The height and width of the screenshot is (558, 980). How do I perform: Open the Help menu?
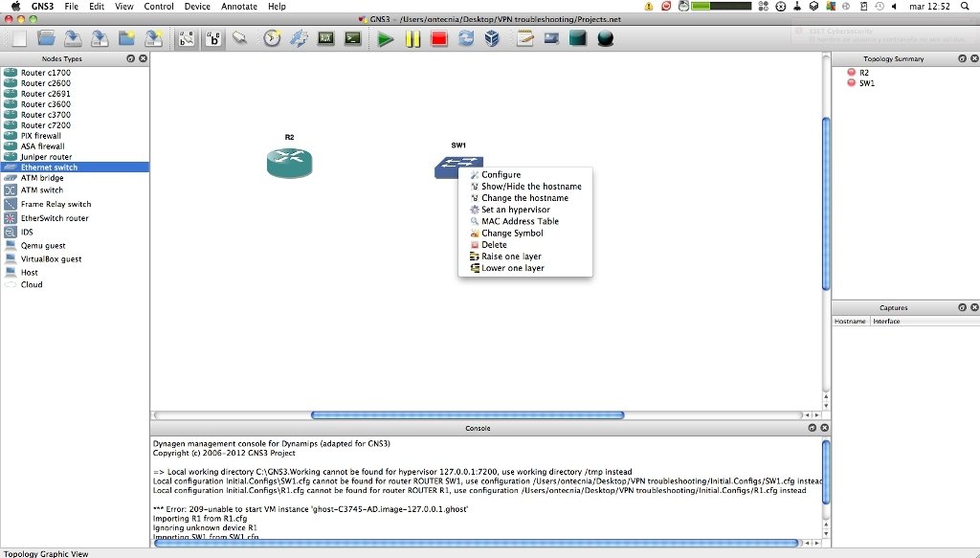point(277,7)
